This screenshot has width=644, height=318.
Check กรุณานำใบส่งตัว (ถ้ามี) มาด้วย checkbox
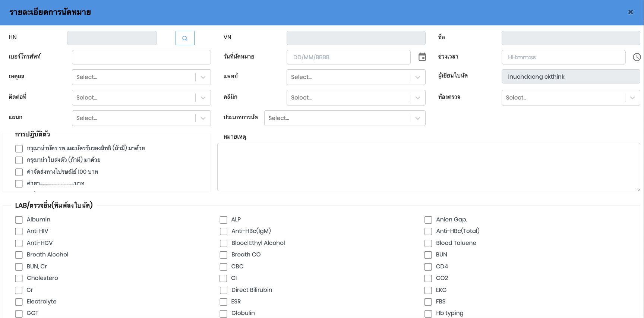click(x=19, y=160)
